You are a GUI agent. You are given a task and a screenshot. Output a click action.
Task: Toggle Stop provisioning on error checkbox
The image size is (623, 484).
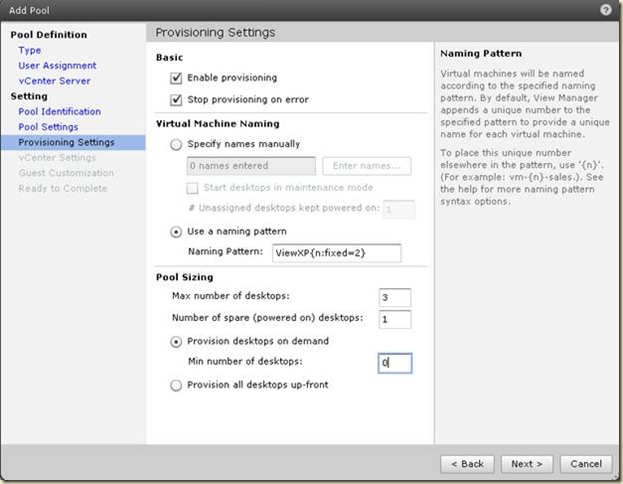click(x=177, y=99)
